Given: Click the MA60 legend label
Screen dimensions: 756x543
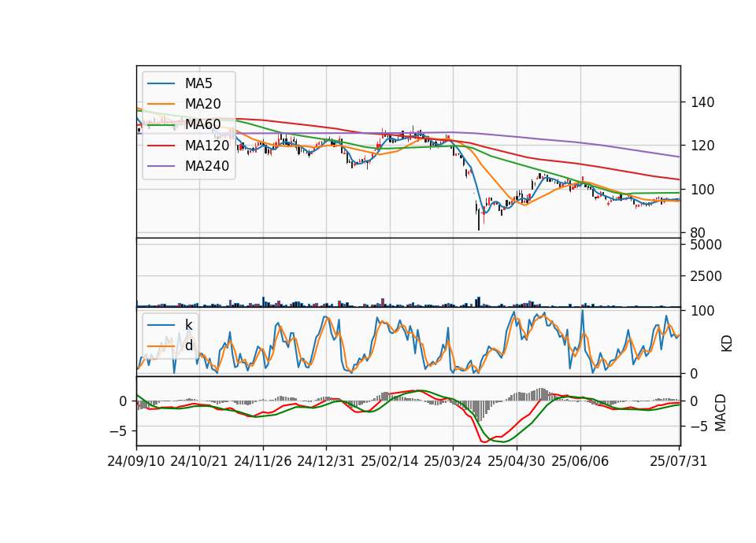Looking at the screenshot, I should (202, 124).
